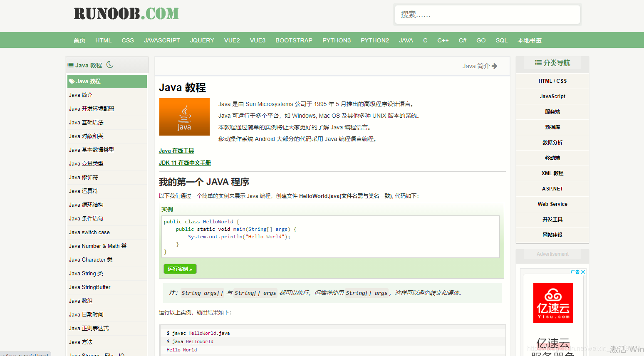Open the HTML nav item
Screen dimensions: 644x356
pos(103,40)
